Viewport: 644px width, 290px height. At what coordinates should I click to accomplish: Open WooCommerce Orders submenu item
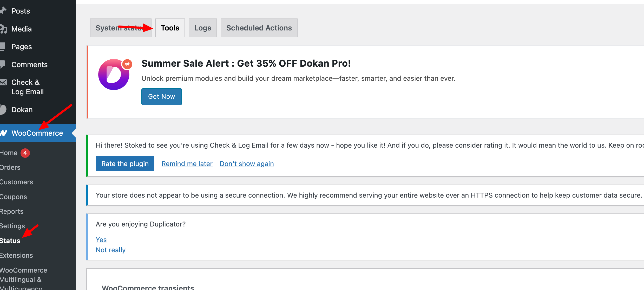[10, 167]
